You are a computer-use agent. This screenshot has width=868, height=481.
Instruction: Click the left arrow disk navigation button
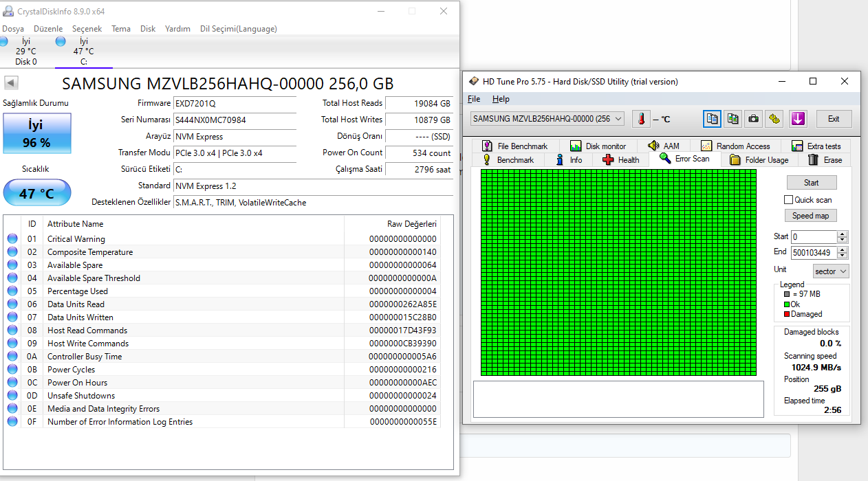pyautogui.click(x=11, y=83)
